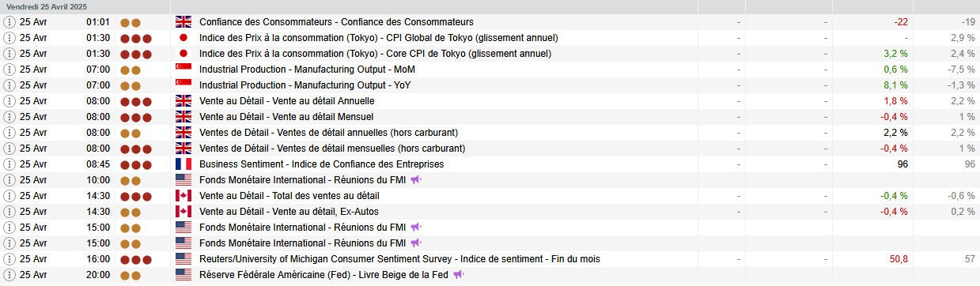The height and width of the screenshot is (286, 980).
Task: Click Japan flag for CPI Global de Tokyo
Action: [x=184, y=38]
